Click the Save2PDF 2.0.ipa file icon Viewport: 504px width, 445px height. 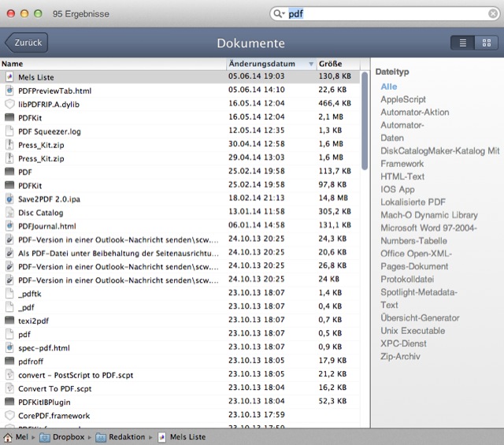click(9, 198)
